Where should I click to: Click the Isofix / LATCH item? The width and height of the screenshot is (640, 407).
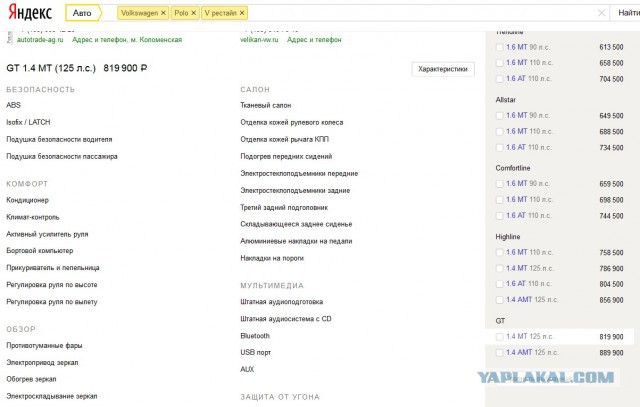tap(28, 122)
